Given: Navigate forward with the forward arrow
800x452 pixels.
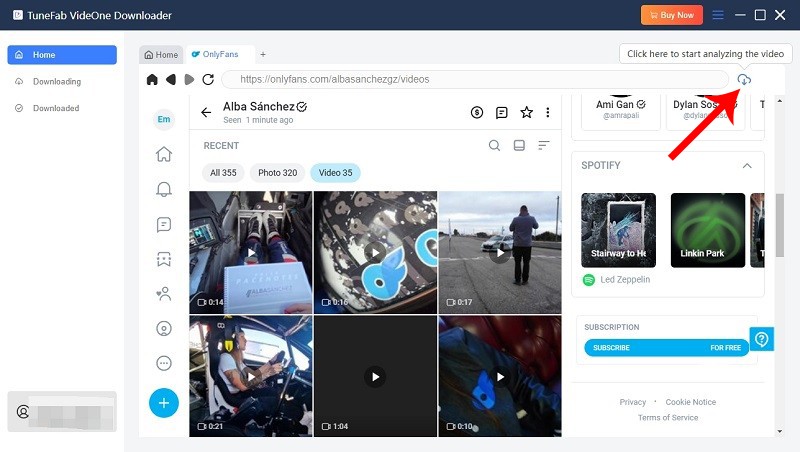Looking at the screenshot, I should click(189, 79).
